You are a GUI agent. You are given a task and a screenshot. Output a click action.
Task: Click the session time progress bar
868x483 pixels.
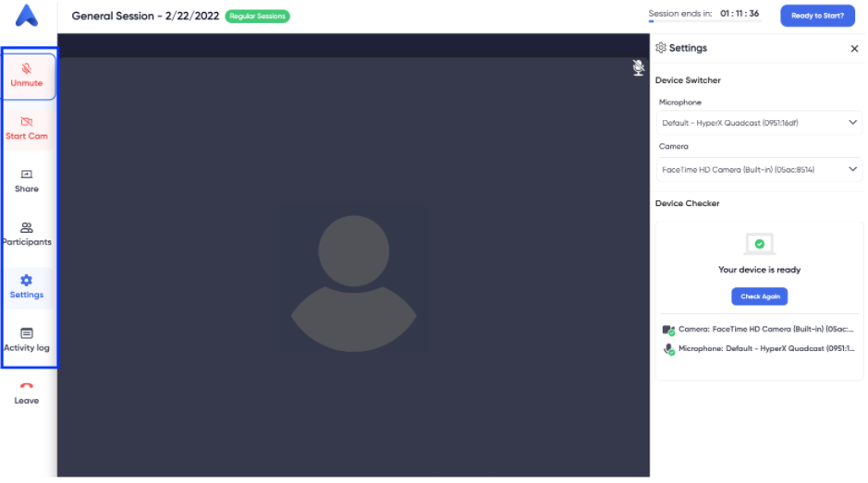(x=704, y=21)
